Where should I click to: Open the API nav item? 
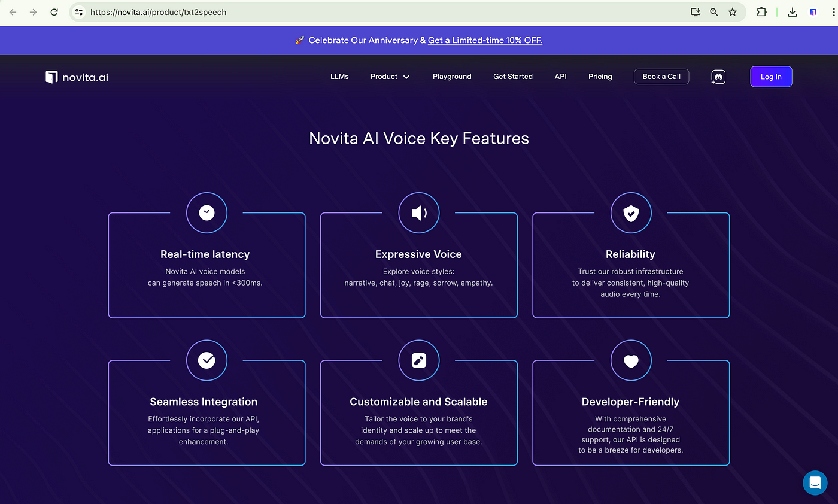(560, 77)
